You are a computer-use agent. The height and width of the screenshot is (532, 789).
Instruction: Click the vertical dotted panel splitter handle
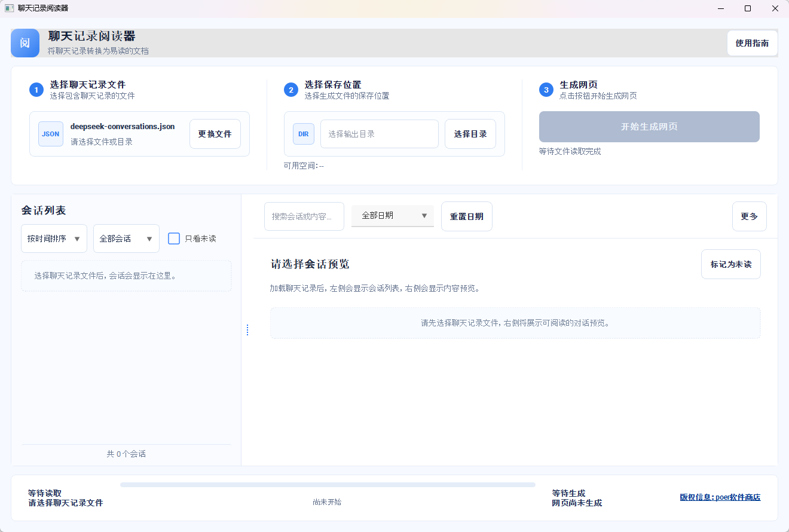pos(247,330)
